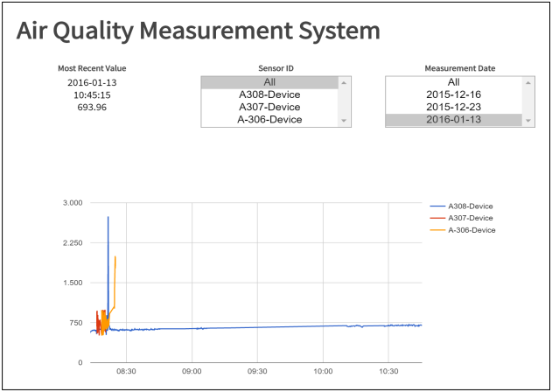Click the orange A-306 line peak

tap(115, 257)
